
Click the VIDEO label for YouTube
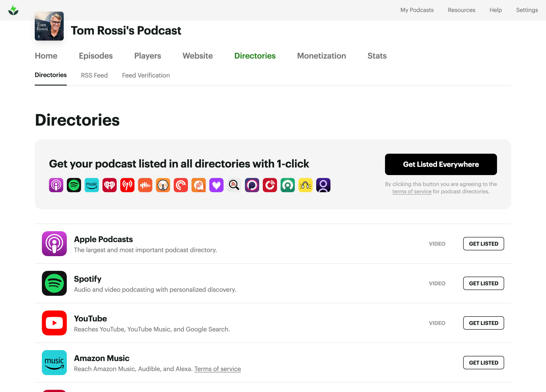click(x=437, y=323)
